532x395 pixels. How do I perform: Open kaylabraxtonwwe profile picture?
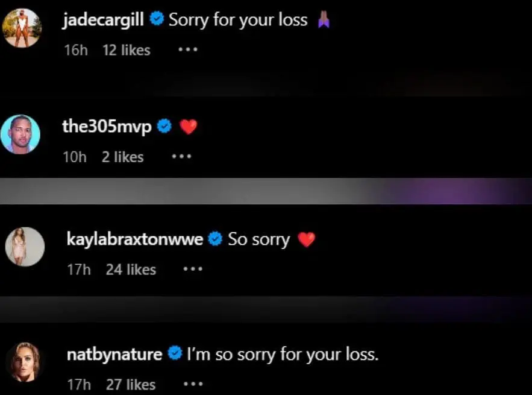(x=25, y=247)
